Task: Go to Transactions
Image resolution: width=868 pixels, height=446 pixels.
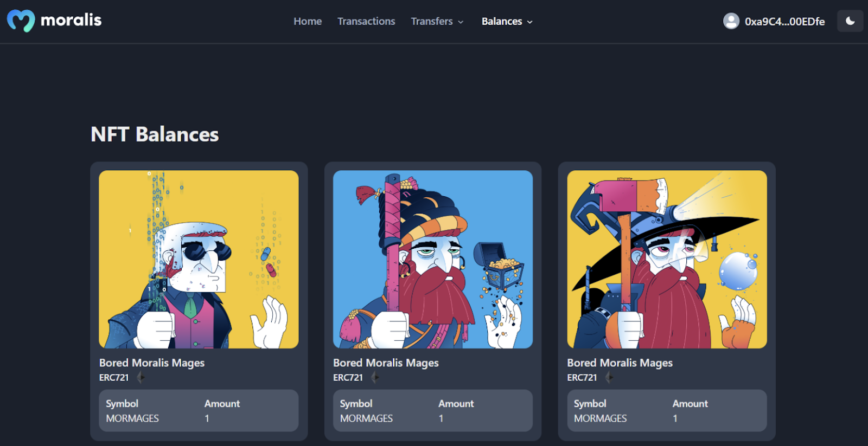Action: 366,21
